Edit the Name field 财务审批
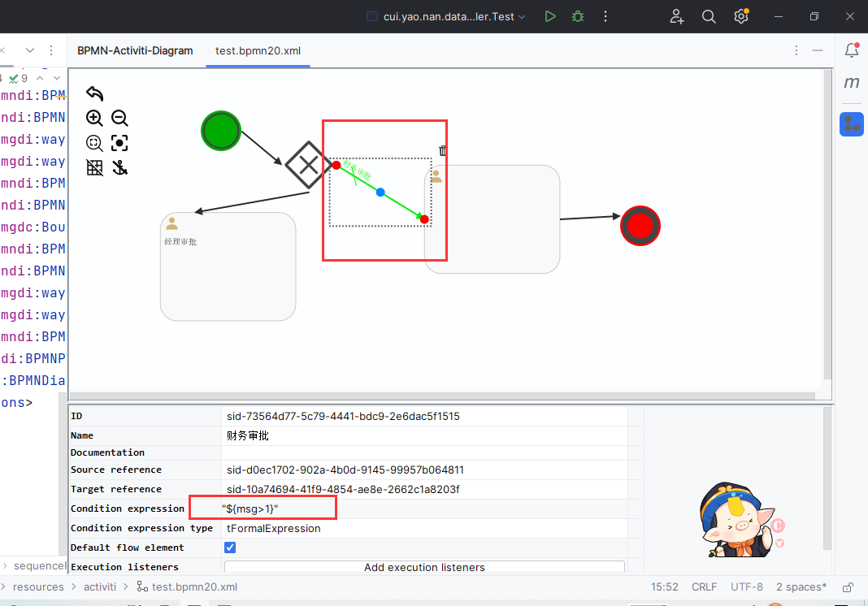Image resolution: width=868 pixels, height=606 pixels. pos(424,435)
